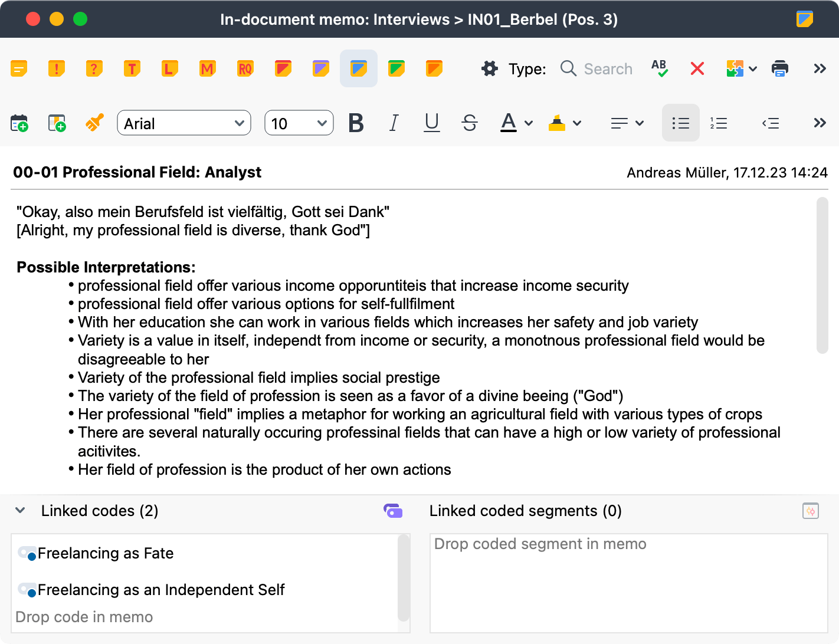Image resolution: width=839 pixels, height=644 pixels.
Task: Open the format painter tool
Action: 94,123
